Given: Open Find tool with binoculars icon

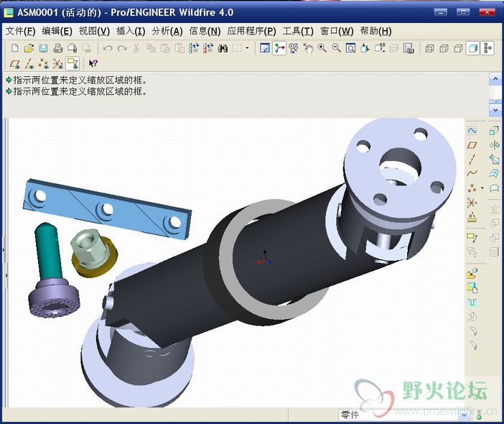Looking at the screenshot, I should [x=223, y=49].
